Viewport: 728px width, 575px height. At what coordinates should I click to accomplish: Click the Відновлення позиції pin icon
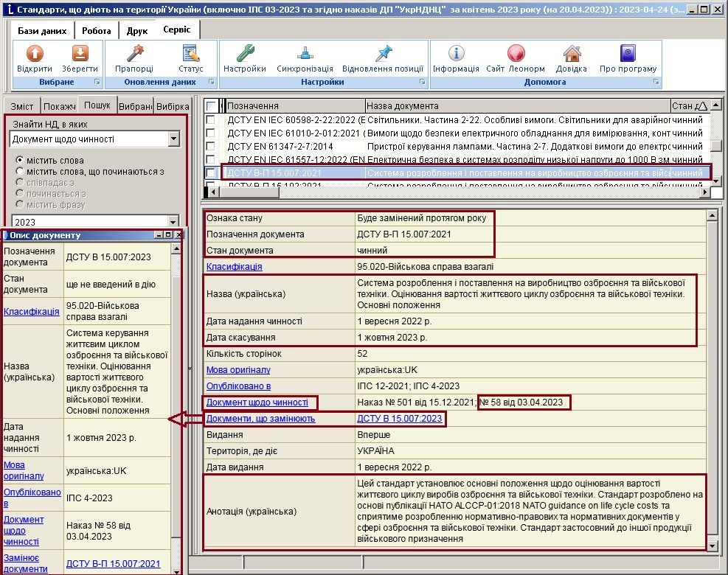pyautogui.click(x=383, y=53)
